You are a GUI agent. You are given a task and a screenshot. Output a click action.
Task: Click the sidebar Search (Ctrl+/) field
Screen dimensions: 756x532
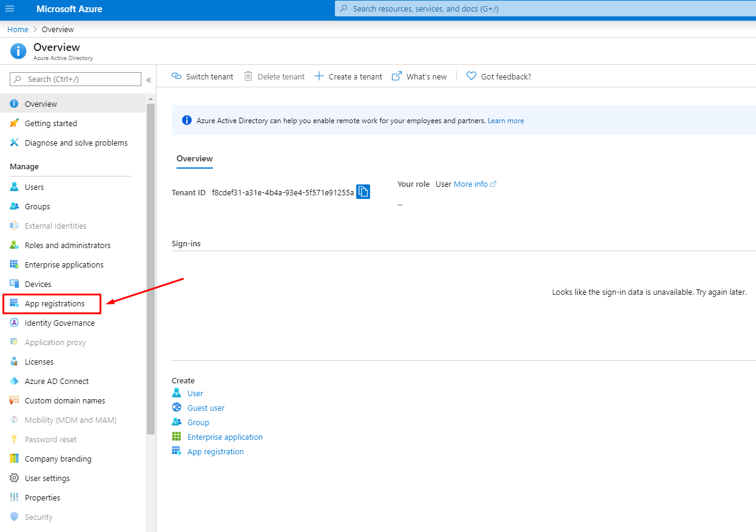tap(75, 79)
